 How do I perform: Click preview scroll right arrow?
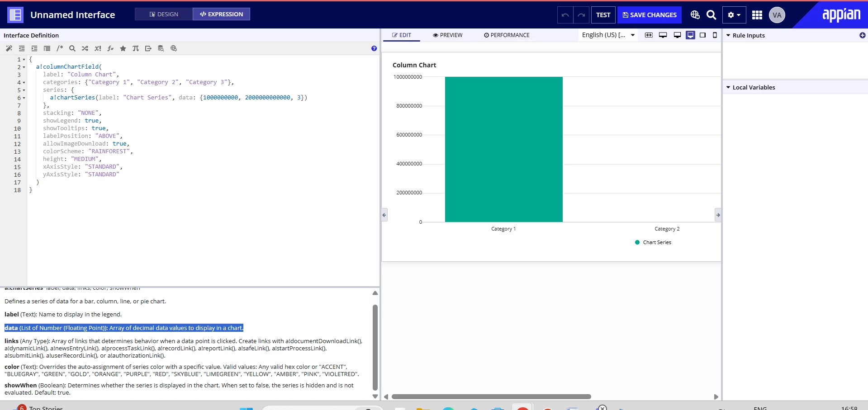click(716, 397)
